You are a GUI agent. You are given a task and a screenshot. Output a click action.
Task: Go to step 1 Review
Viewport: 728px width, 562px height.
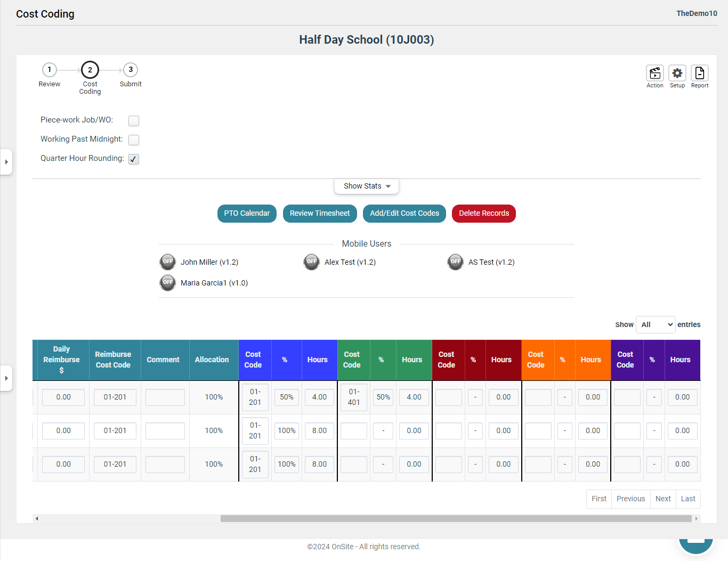coord(50,70)
